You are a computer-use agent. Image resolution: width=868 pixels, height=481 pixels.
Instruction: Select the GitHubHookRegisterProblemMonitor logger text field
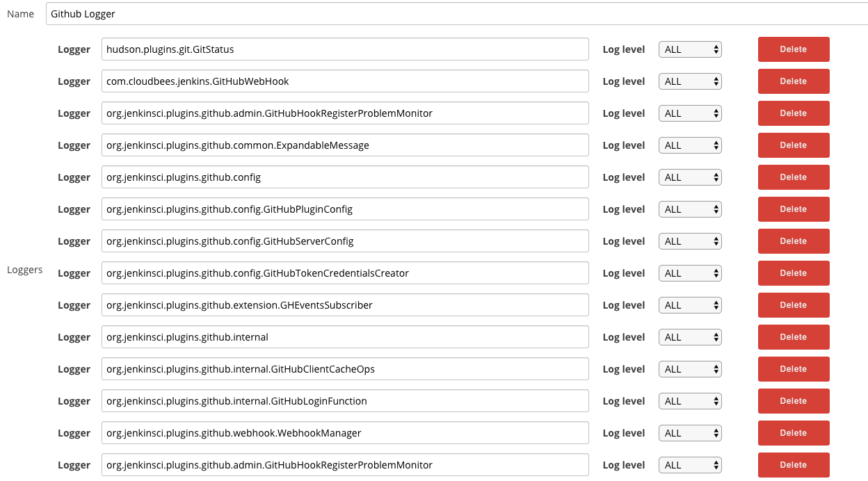(345, 113)
